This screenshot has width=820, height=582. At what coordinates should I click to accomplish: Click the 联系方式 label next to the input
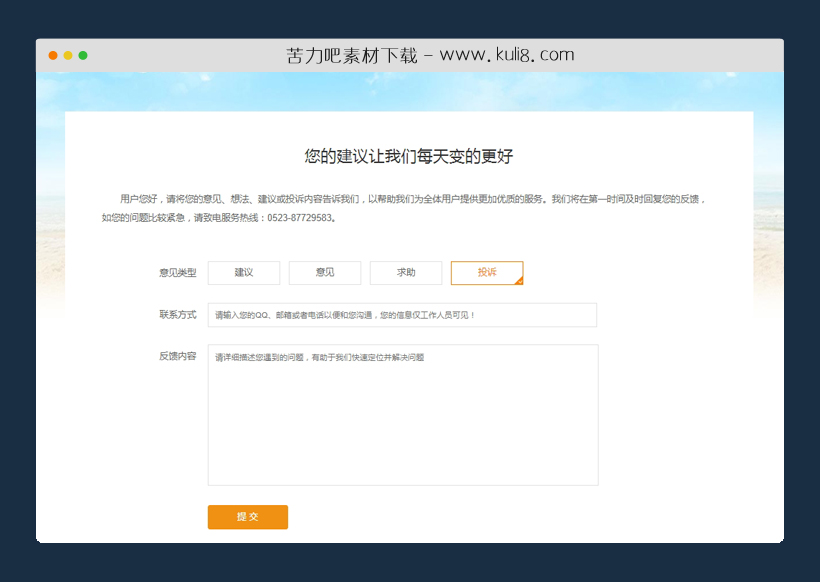177,314
